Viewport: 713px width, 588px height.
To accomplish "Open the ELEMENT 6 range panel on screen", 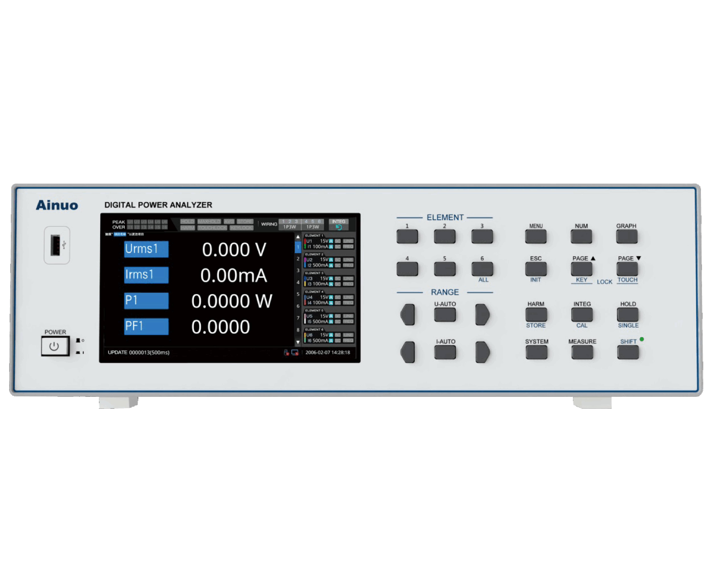I will click(329, 336).
